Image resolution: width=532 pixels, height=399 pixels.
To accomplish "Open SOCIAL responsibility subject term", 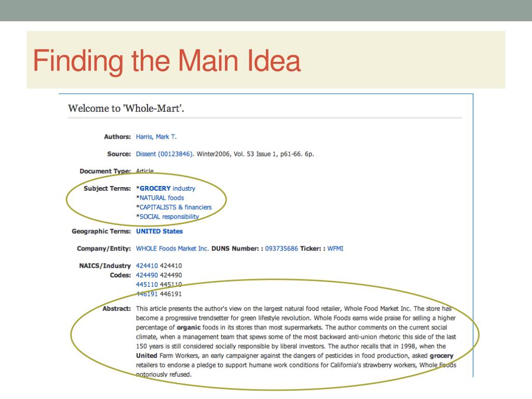I will (x=169, y=217).
